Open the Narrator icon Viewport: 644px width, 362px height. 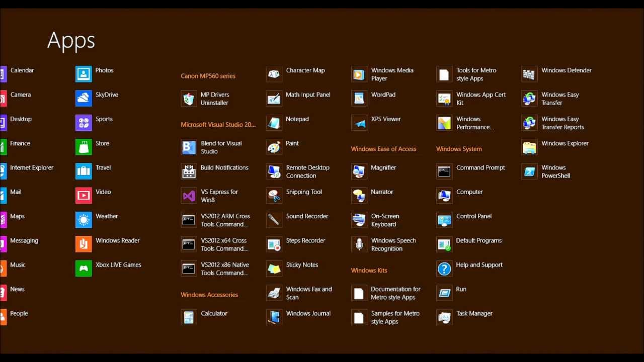coord(359,196)
